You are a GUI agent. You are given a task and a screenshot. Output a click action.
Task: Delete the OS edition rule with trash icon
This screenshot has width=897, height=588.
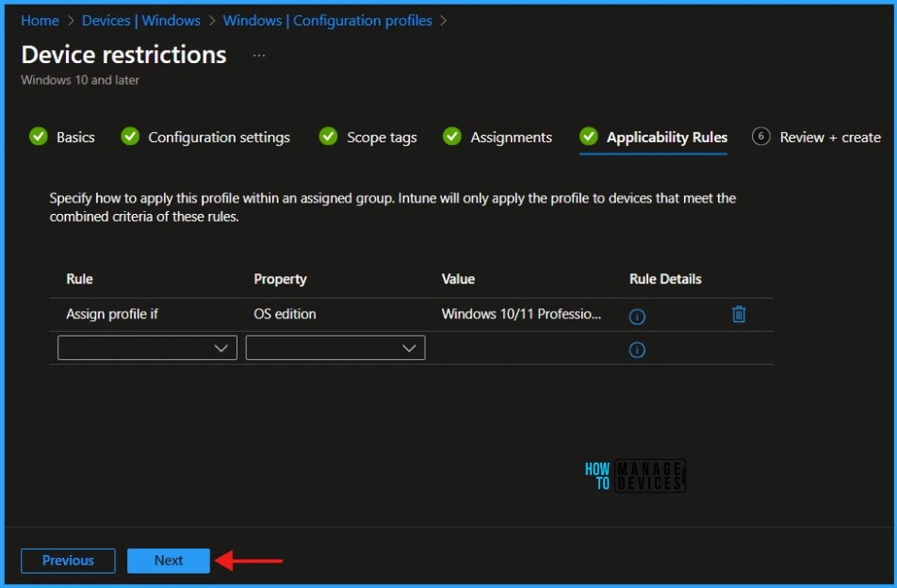coord(739,314)
